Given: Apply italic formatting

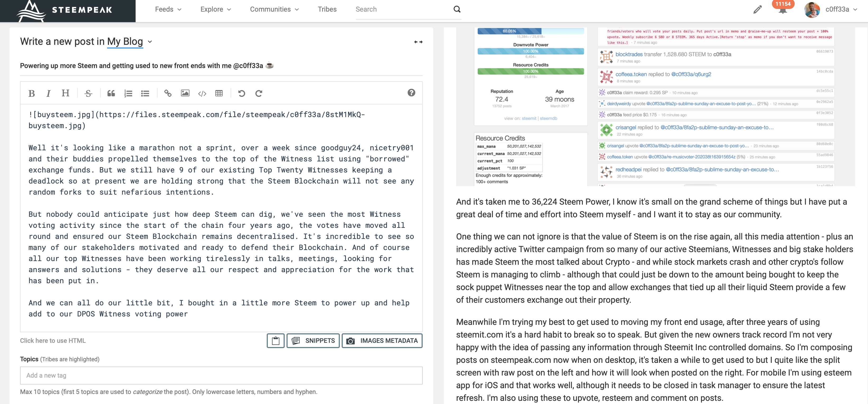Looking at the screenshot, I should 48,93.
